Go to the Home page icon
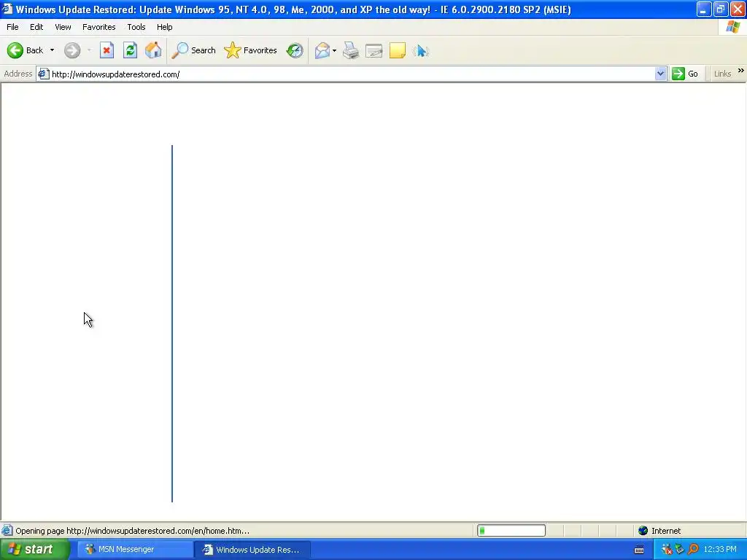 pyautogui.click(x=153, y=50)
